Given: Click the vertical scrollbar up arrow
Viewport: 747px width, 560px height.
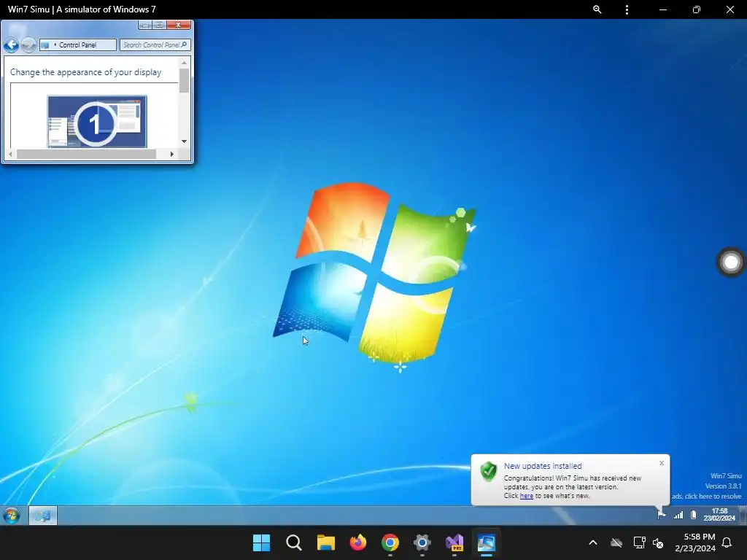Looking at the screenshot, I should [x=184, y=63].
